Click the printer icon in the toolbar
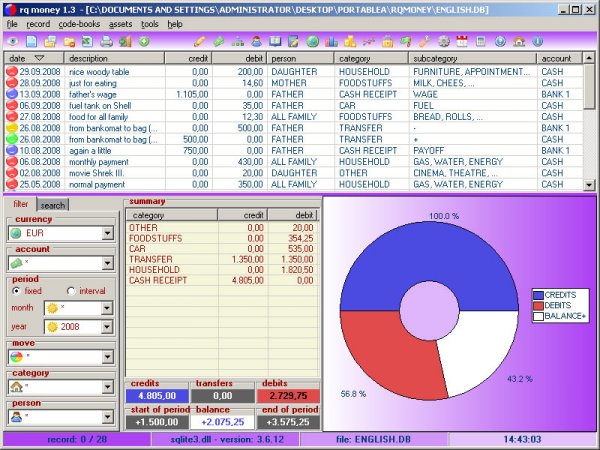 click(108, 41)
